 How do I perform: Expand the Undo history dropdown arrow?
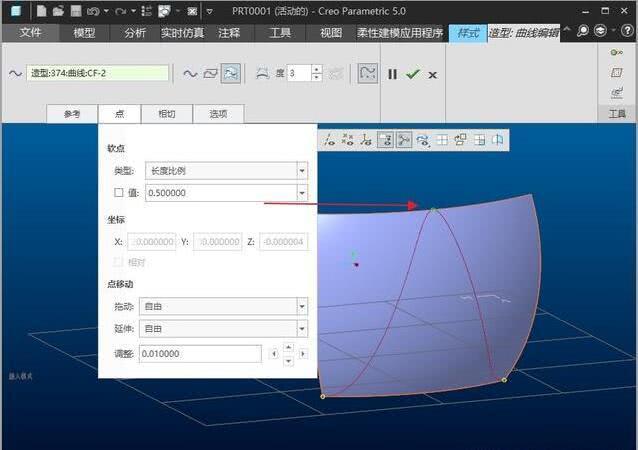[106, 11]
